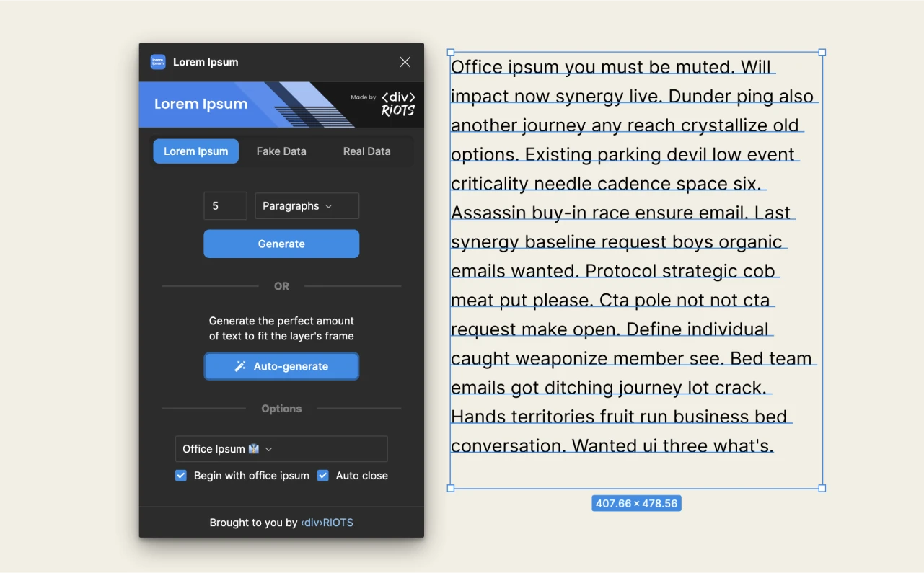Click the Auto-generate button
This screenshot has height=573, width=924.
[281, 366]
